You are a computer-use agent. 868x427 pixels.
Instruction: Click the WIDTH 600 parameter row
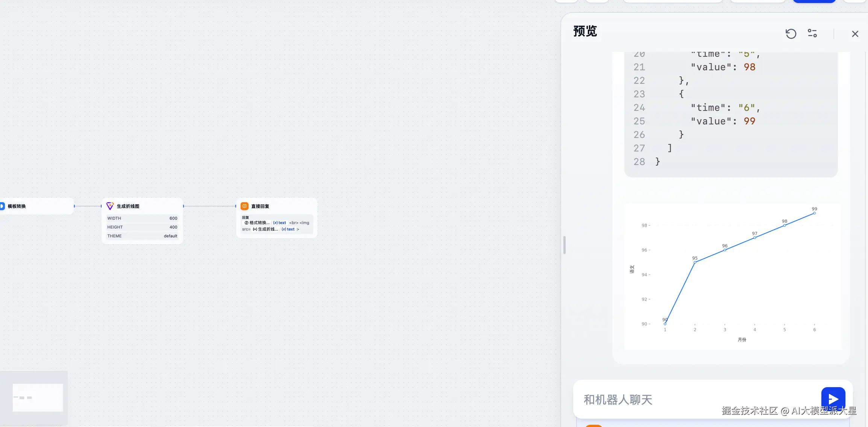click(x=142, y=218)
